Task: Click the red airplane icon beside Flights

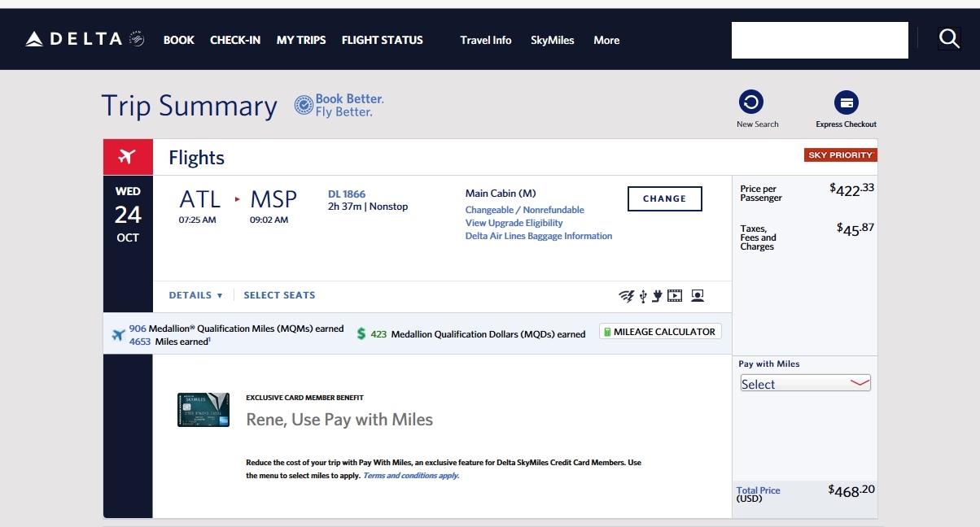Action: [x=127, y=156]
